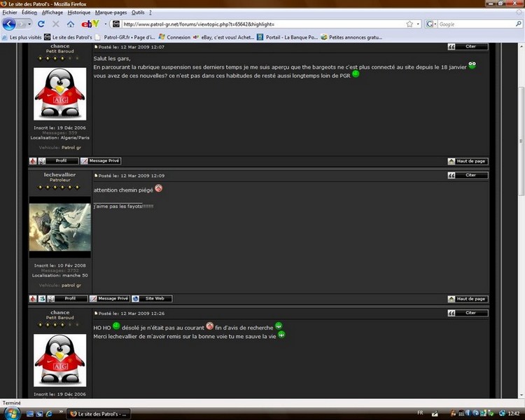525x420 pixels.
Task: Expand the quick launch chevron
Action: coord(61,412)
